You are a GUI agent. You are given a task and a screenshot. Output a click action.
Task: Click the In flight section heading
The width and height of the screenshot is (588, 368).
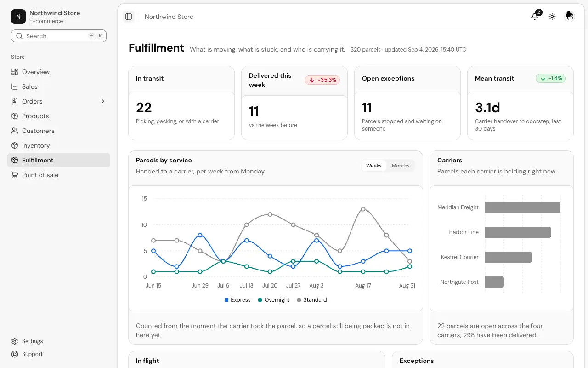click(147, 361)
